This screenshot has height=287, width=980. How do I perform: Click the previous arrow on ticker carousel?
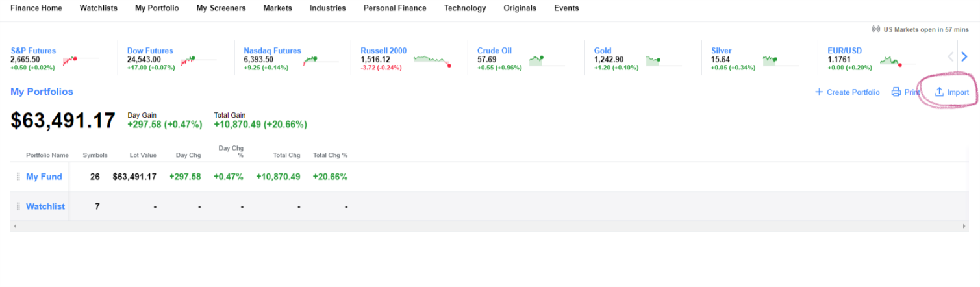951,57
